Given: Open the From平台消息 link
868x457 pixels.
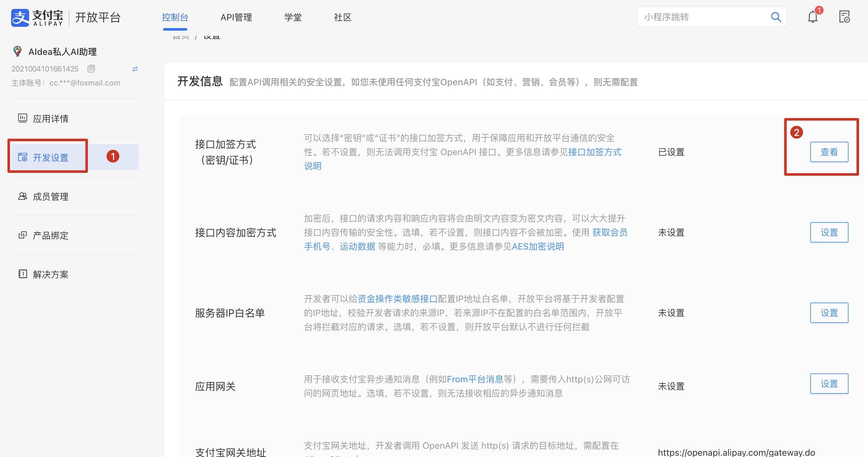Looking at the screenshot, I should click(x=475, y=379).
